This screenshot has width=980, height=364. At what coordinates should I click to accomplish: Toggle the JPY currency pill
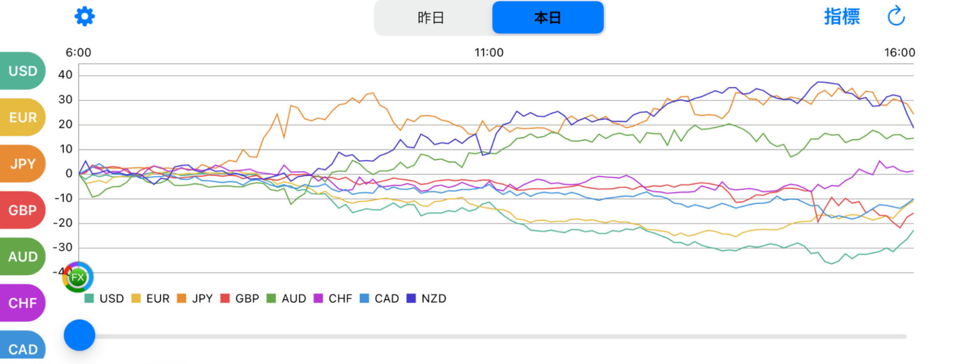(x=22, y=164)
